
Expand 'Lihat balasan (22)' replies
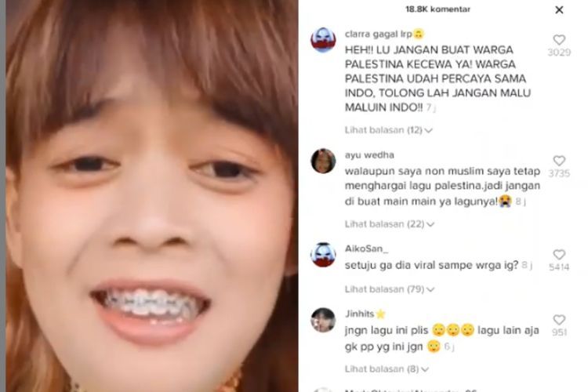pyautogui.click(x=389, y=224)
